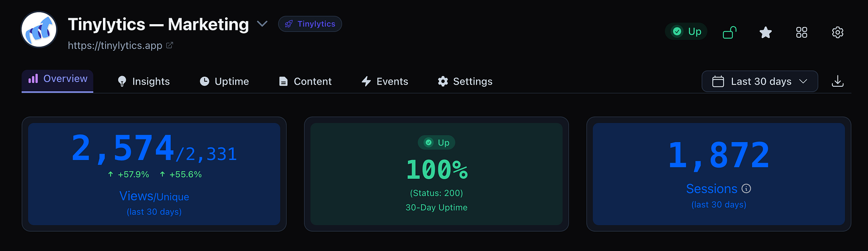Click the Tinylytics site logo avatar

(x=39, y=30)
